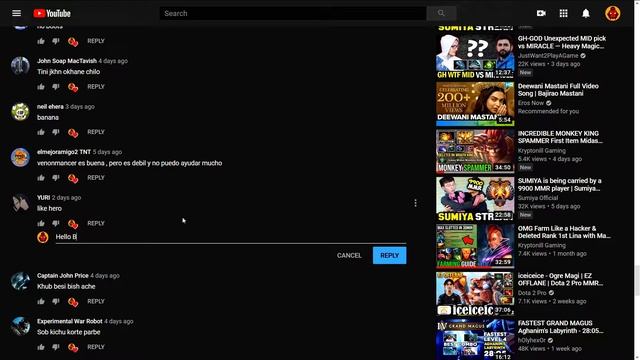Cancel the reply to YURI

349,255
